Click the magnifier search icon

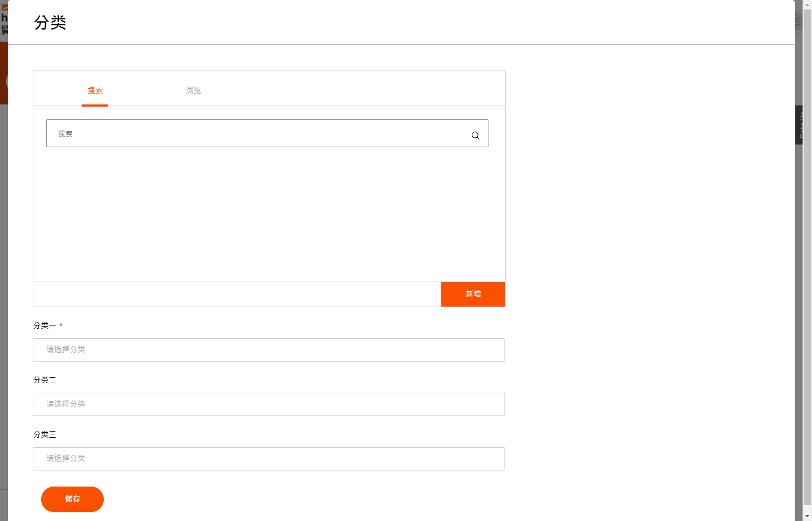(475, 135)
